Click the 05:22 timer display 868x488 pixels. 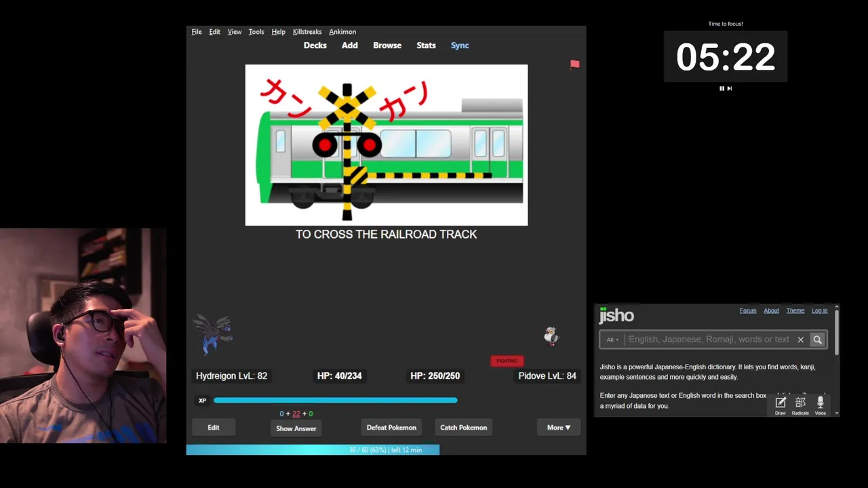[726, 57]
